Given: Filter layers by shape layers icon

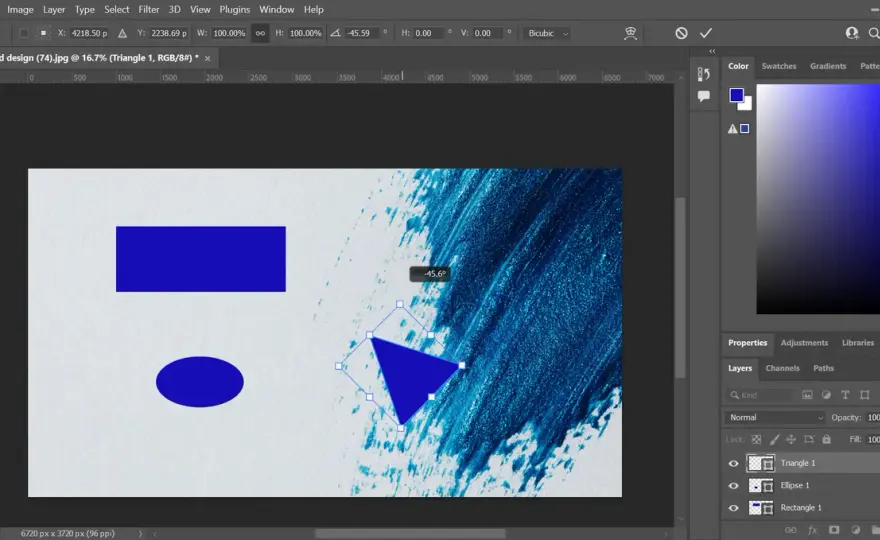Looking at the screenshot, I should click(x=865, y=395).
